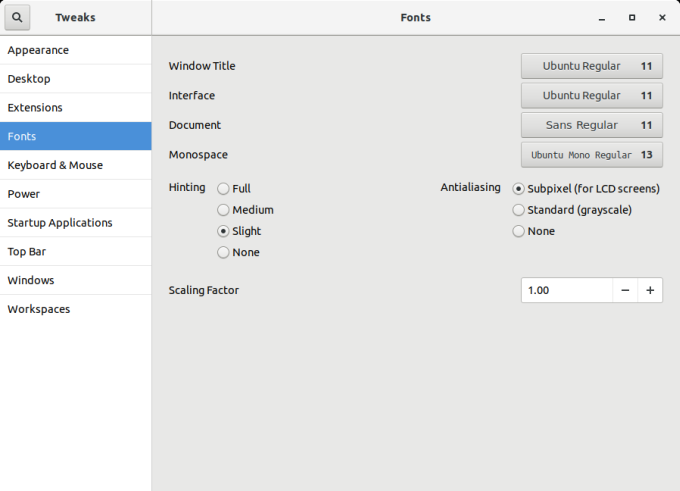680x491 pixels.
Task: Disable antialiasing by selecting None
Action: pos(518,231)
